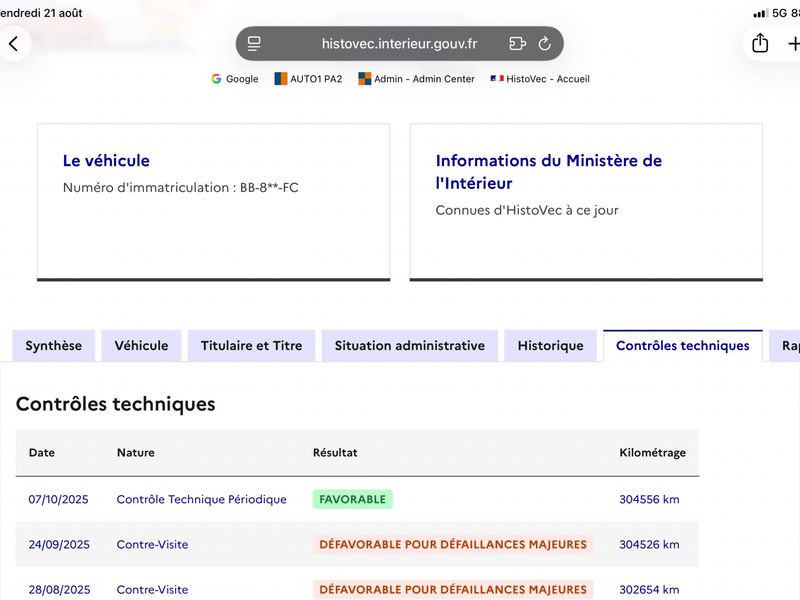
Task: Click the Le véhicule card heading
Action: pos(106,161)
